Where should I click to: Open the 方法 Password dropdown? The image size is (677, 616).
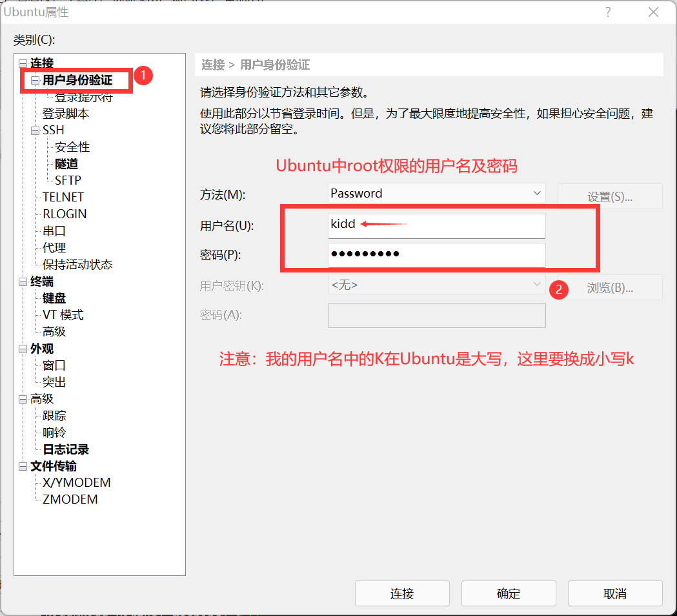pos(537,193)
